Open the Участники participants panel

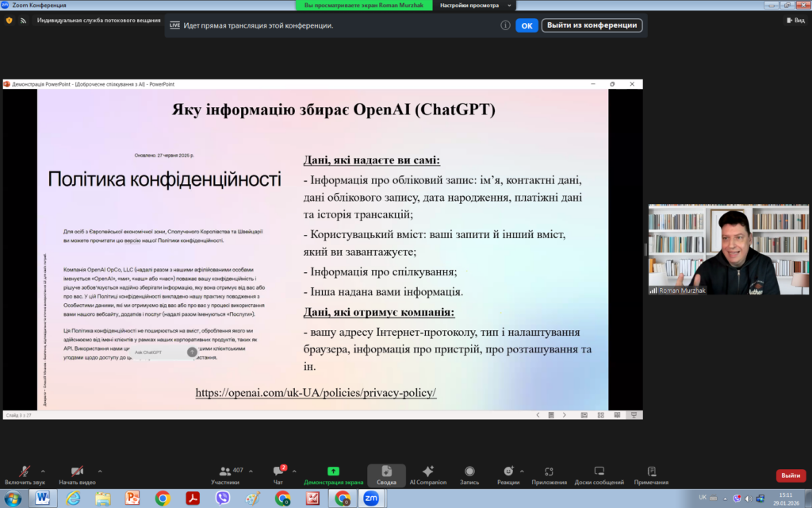point(224,474)
